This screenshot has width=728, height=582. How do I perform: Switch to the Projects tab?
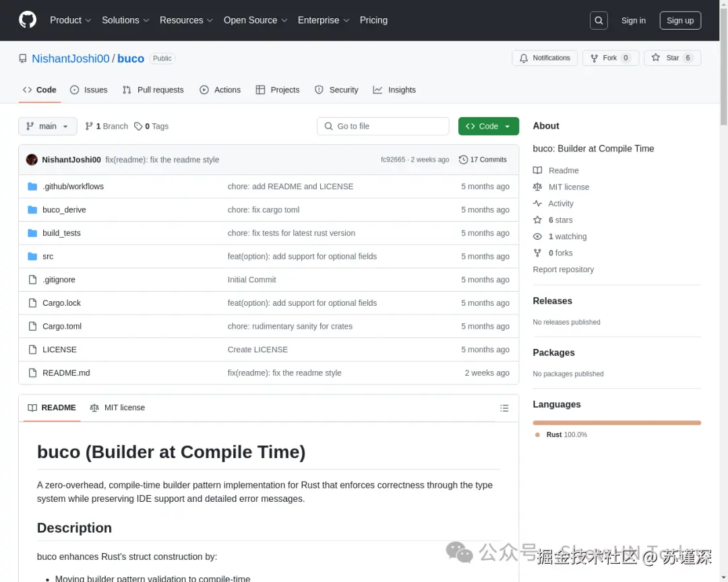pos(278,90)
